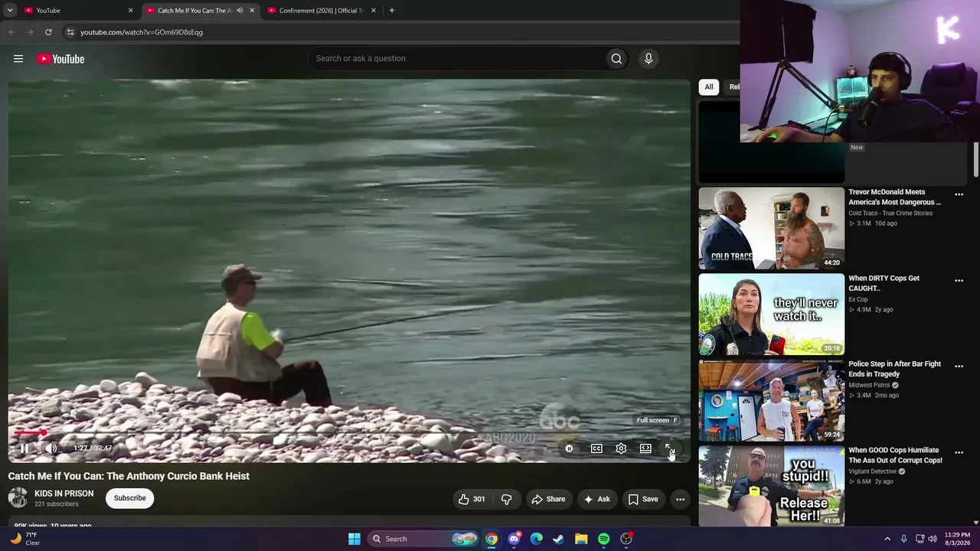Image resolution: width=980 pixels, height=551 pixels.
Task: Enter full screen mode
Action: [669, 448]
